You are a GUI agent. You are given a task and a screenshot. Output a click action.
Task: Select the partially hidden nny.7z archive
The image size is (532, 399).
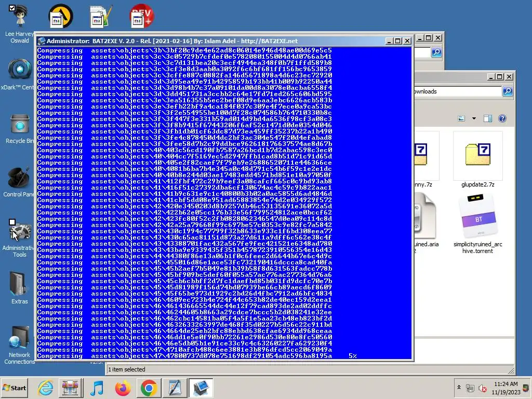[426, 160]
